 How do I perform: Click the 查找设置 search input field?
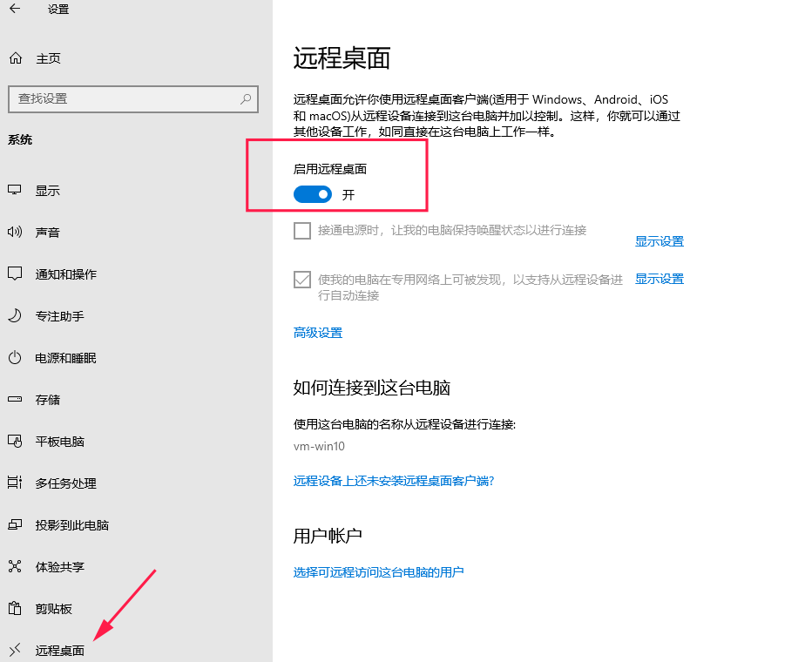pos(122,99)
